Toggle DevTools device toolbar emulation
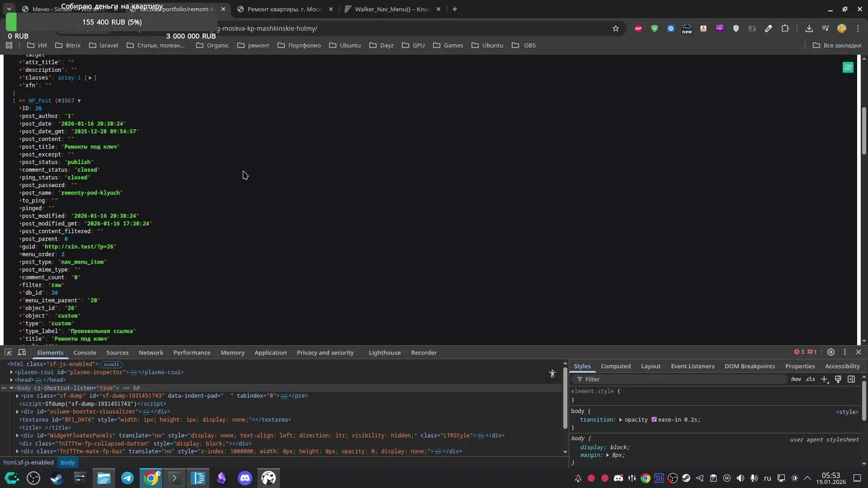Screen dimensions: 868x488 22,352
